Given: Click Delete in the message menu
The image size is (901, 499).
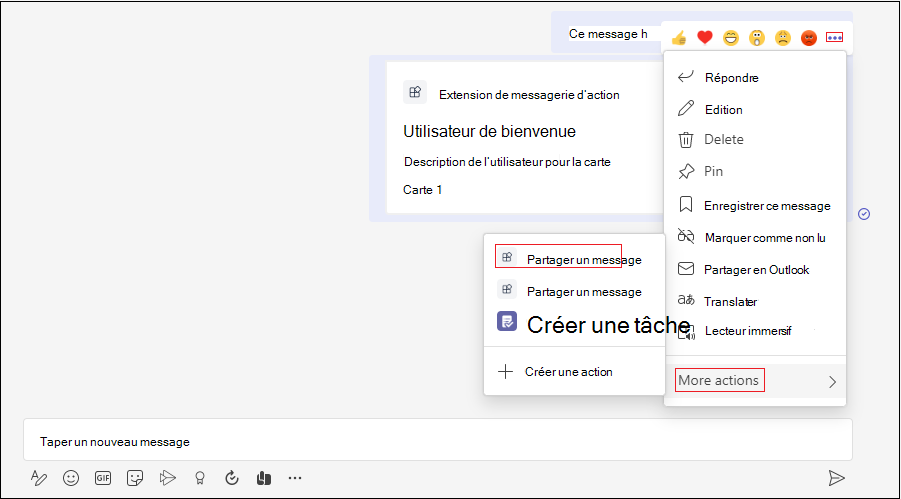Looking at the screenshot, I should click(x=754, y=140).
